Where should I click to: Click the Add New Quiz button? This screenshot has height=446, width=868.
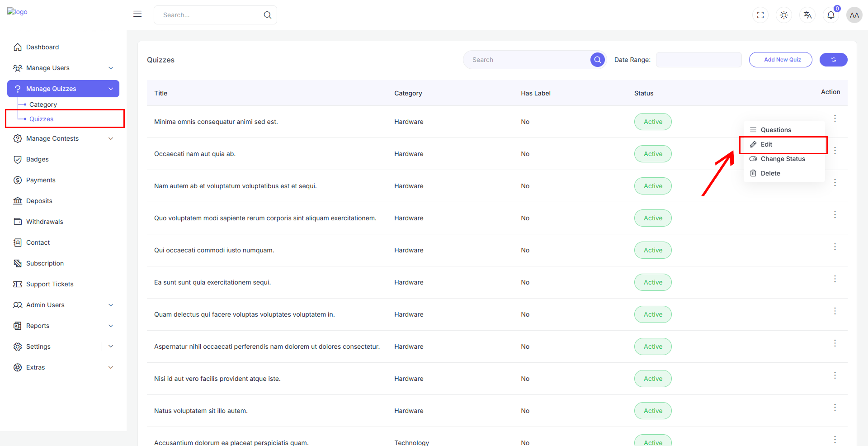[x=781, y=60]
